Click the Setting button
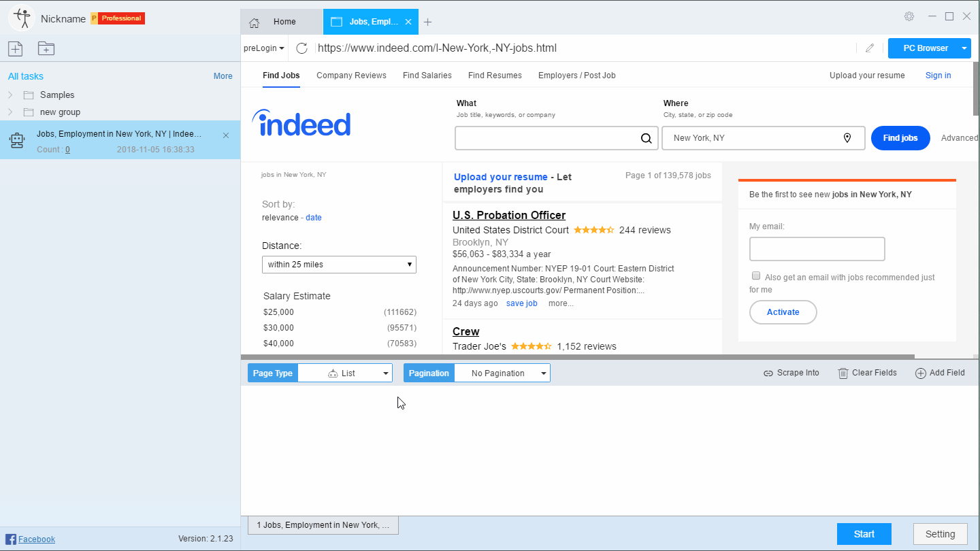This screenshot has width=980, height=551. click(940, 534)
